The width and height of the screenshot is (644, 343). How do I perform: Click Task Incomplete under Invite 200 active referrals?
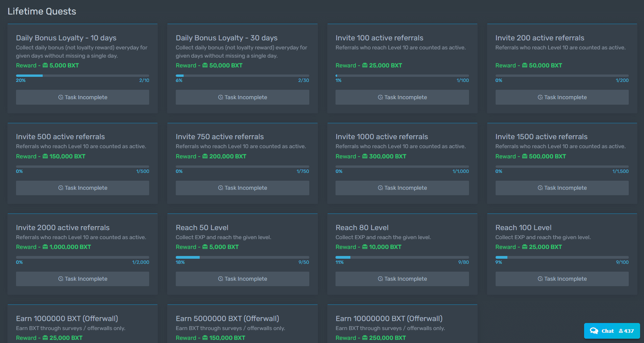pos(562,97)
